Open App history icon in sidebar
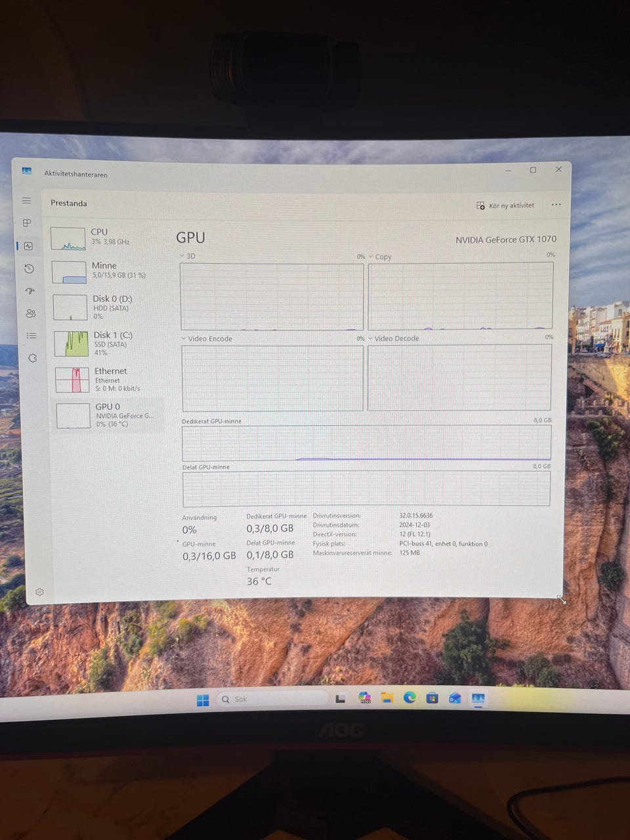The width and height of the screenshot is (630, 840). point(29,268)
